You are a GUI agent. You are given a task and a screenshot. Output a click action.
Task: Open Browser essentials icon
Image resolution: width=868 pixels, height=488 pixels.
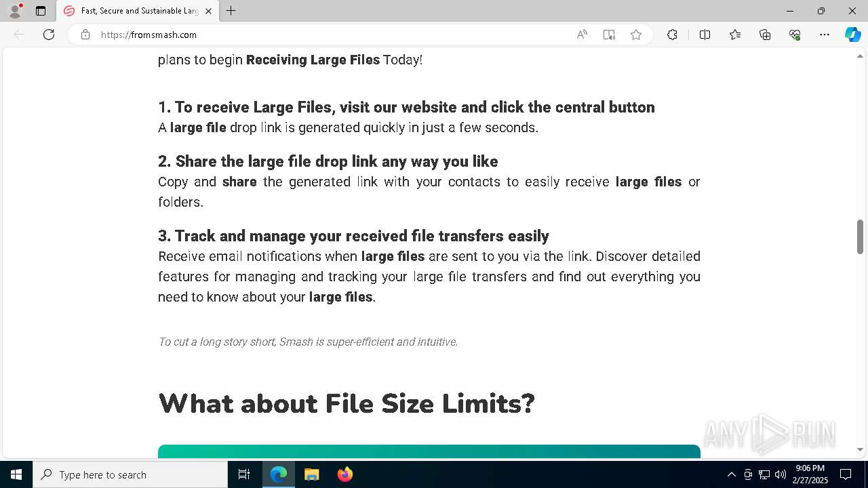[x=795, y=35]
